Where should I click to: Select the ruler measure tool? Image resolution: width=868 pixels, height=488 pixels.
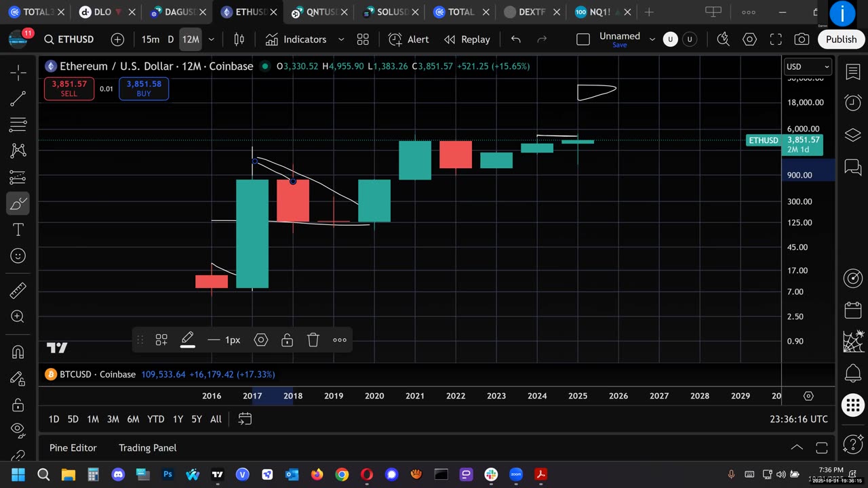click(18, 291)
